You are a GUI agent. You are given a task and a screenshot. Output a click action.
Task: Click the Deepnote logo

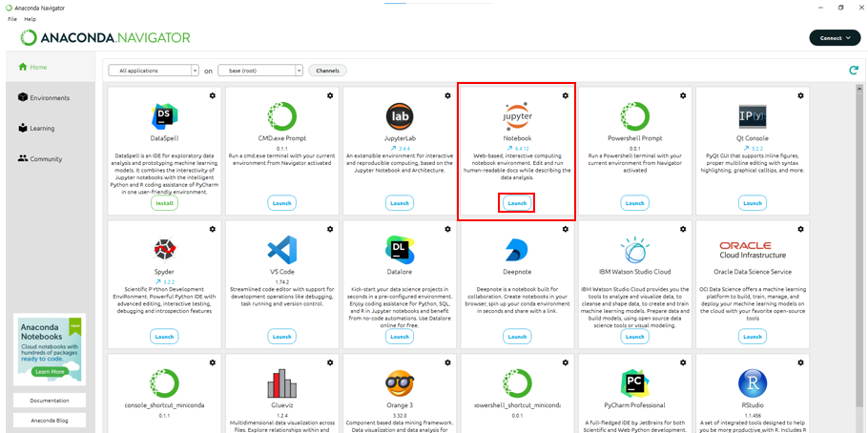click(517, 250)
